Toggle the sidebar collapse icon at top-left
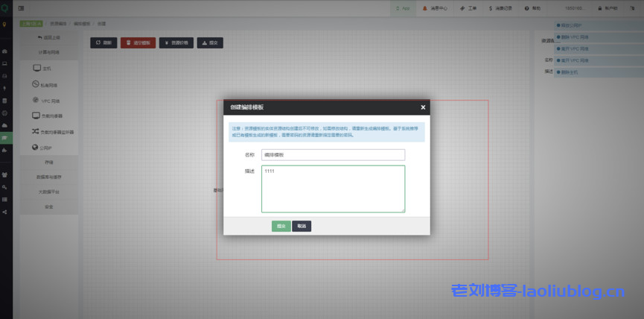 (20, 8)
